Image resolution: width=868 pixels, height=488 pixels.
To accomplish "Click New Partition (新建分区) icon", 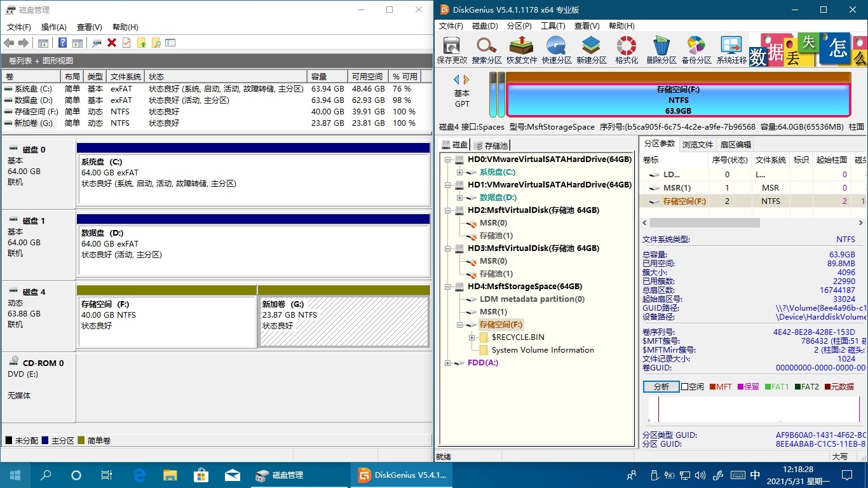I will pyautogui.click(x=592, y=50).
